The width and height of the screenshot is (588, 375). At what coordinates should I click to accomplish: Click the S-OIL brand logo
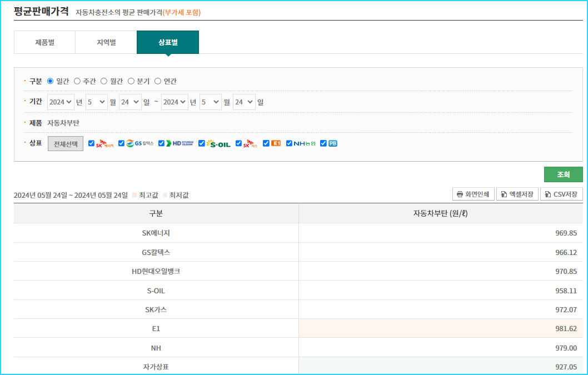click(x=218, y=144)
